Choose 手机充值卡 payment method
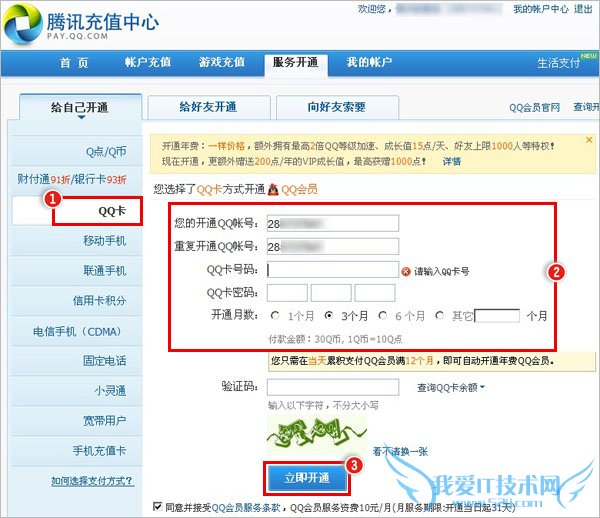 77,451
